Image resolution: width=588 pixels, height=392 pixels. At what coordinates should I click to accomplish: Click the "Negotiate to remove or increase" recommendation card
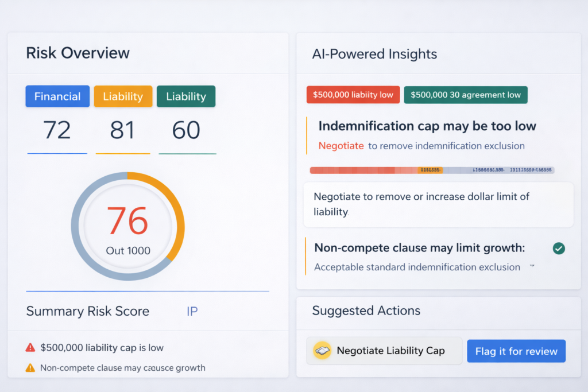438,204
